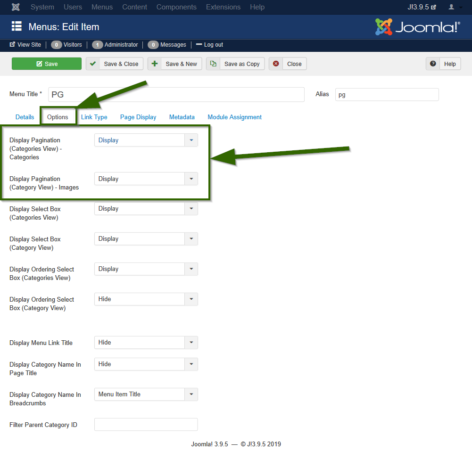Click the Save & New plus icon
Viewport: 472px width, 476px height.
[155, 64]
